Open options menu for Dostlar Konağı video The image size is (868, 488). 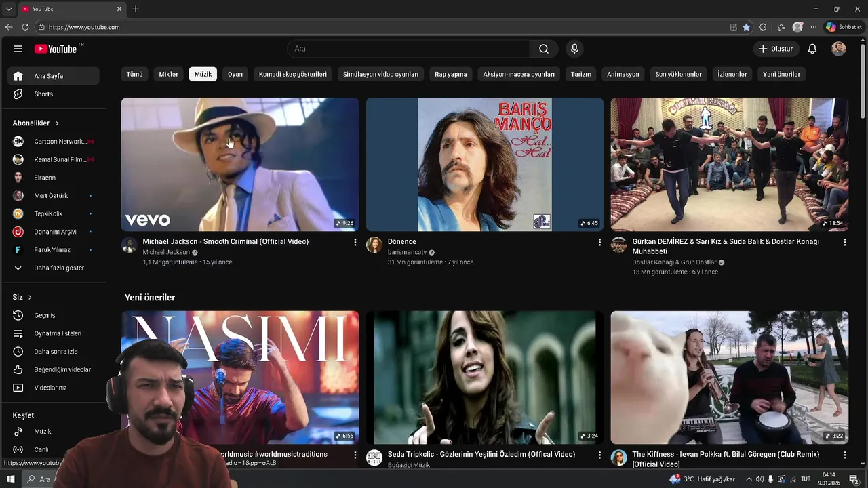coord(844,242)
